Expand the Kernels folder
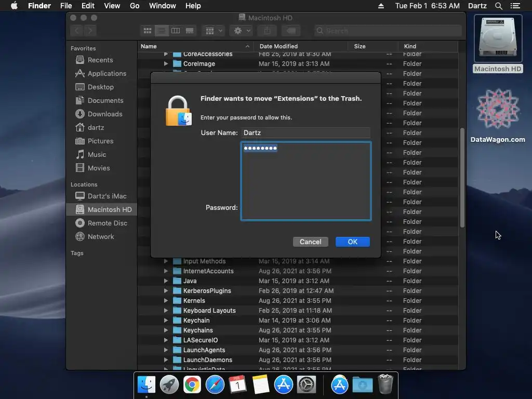 [166, 300]
